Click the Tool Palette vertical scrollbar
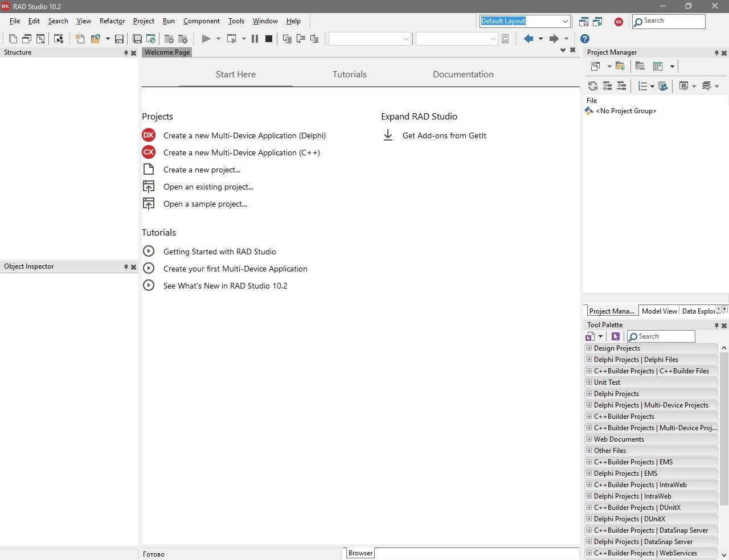729x560 pixels. [724, 428]
